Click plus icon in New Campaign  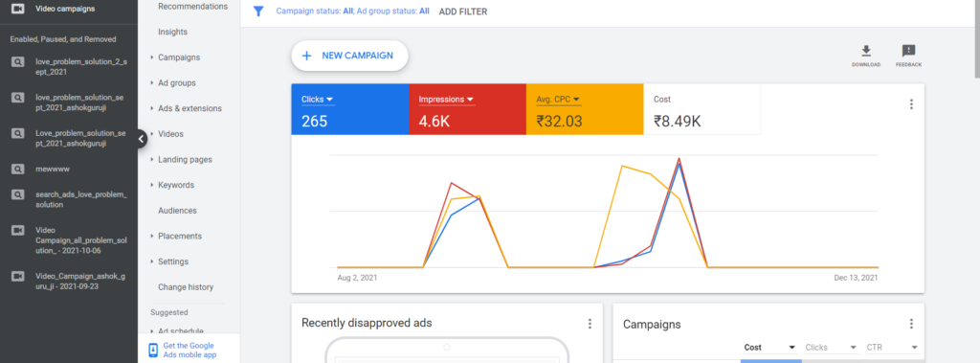pos(306,56)
